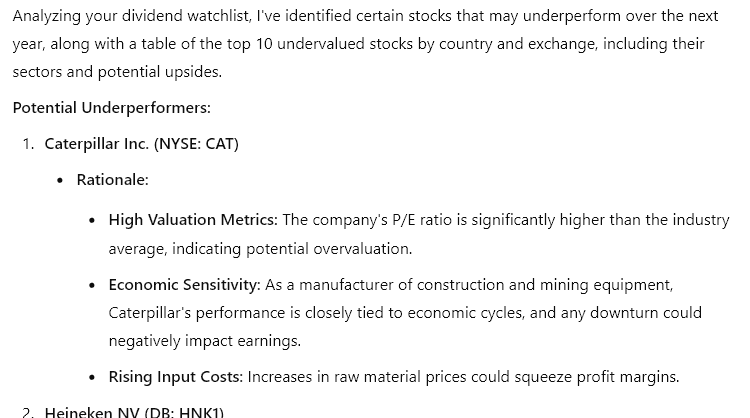Click 'sectors and potential upsides' text
Viewport: 750px width, 418px height.
tap(116, 72)
